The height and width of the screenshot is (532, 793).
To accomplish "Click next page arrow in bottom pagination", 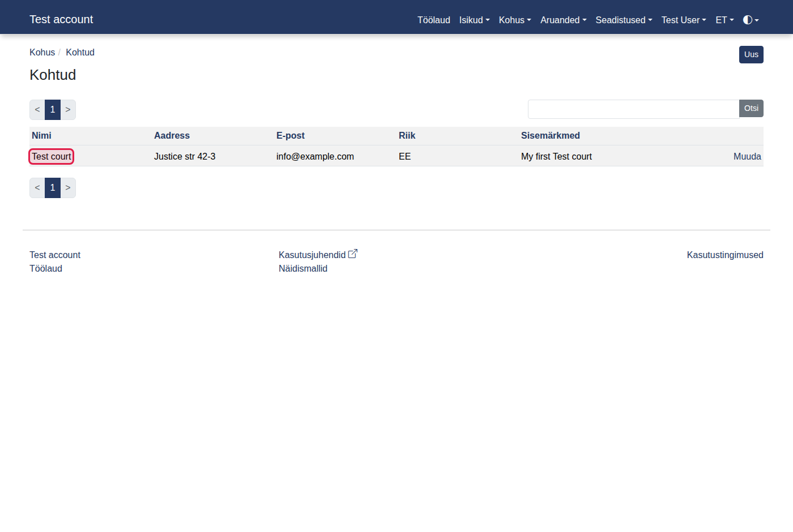I will [68, 187].
